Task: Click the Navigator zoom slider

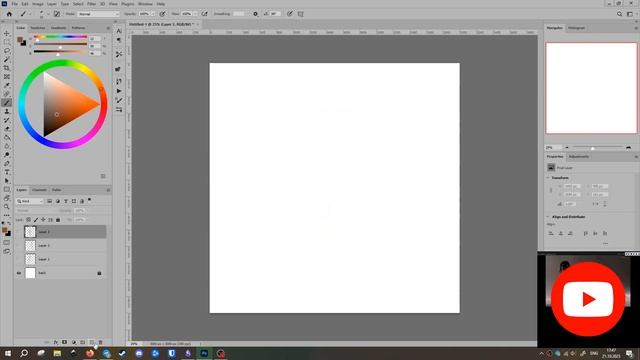Action: tap(597, 147)
